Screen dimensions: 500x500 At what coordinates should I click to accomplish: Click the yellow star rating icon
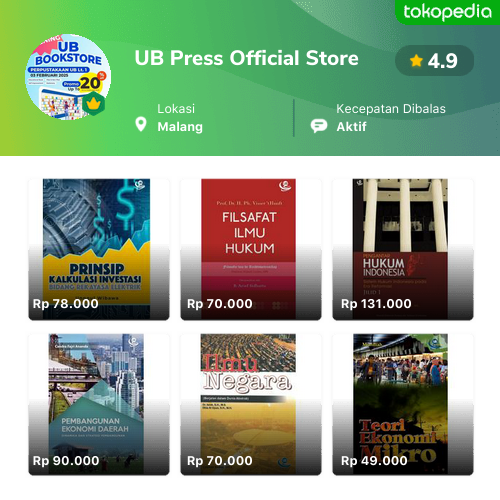coord(416,61)
